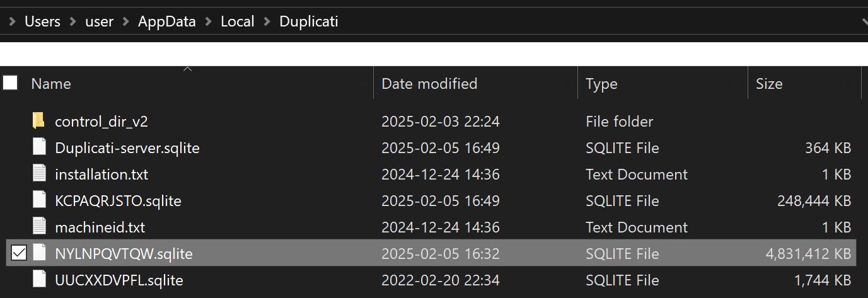
Task: Expand the chevron between Local and Duplicati
Action: (267, 21)
